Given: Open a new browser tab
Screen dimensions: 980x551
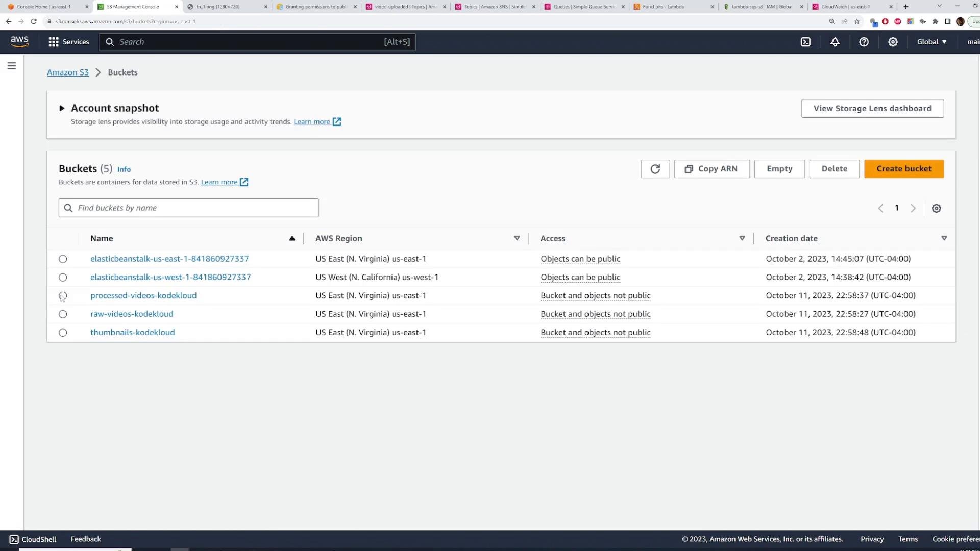Looking at the screenshot, I should point(906,7).
